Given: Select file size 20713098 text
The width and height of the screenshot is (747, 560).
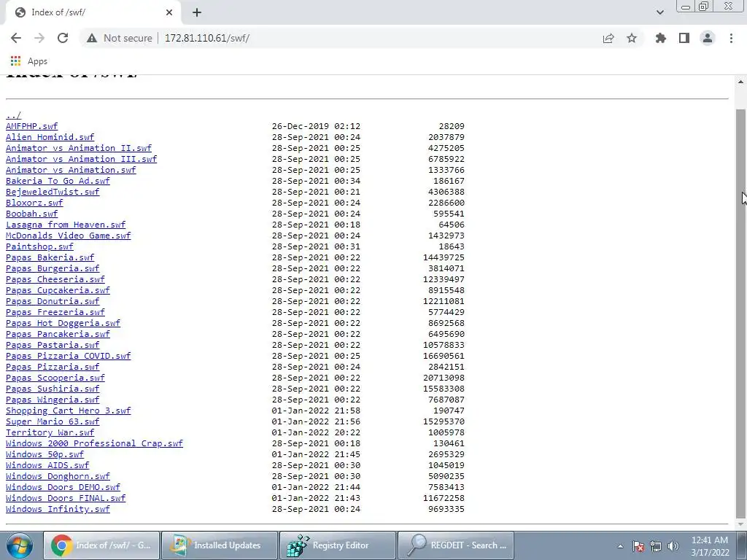Looking at the screenshot, I should [444, 378].
